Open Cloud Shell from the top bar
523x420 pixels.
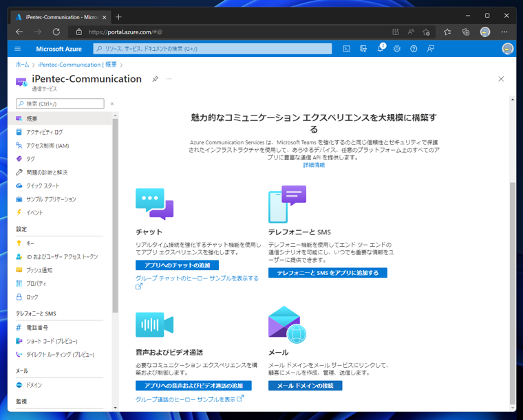[x=347, y=49]
